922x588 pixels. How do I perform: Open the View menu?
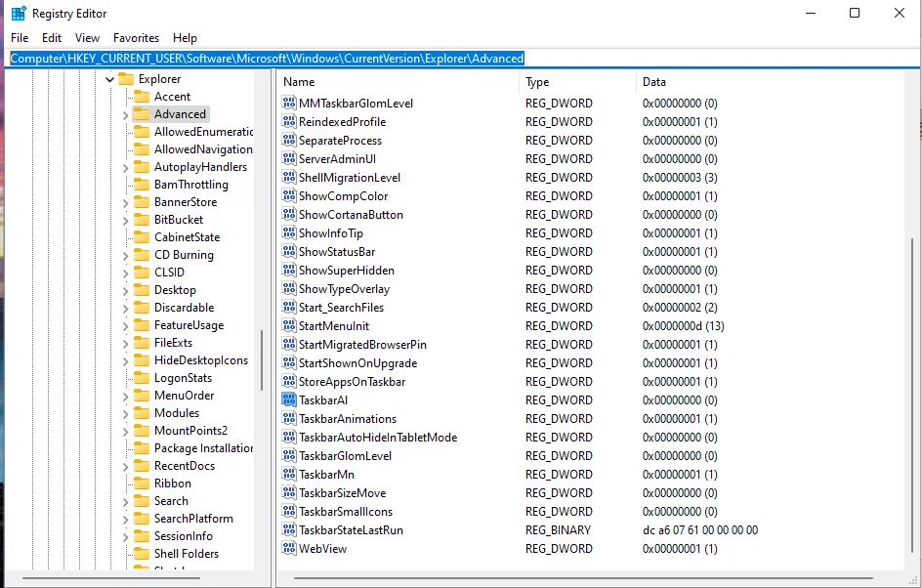point(87,38)
